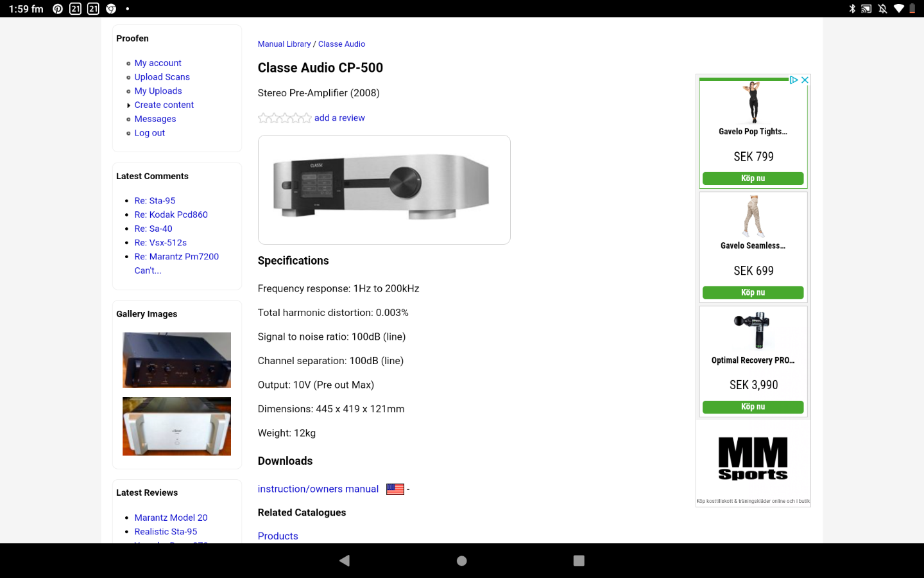
Task: Tap the Chrome icon in status bar
Action: (111, 9)
